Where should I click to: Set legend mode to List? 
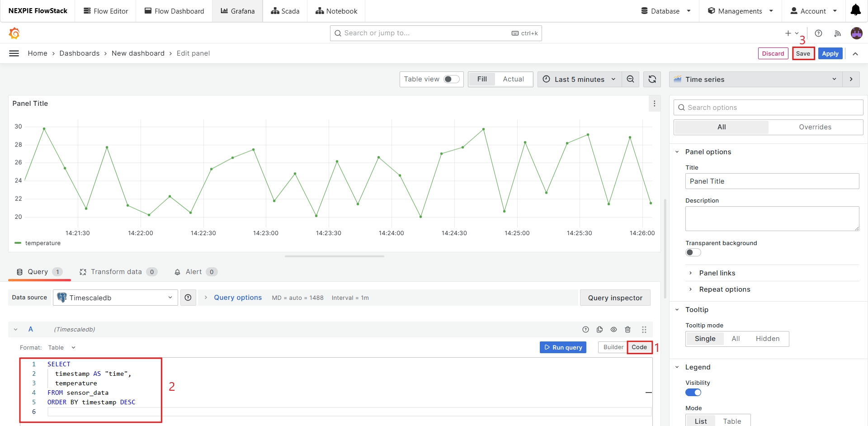click(x=701, y=421)
